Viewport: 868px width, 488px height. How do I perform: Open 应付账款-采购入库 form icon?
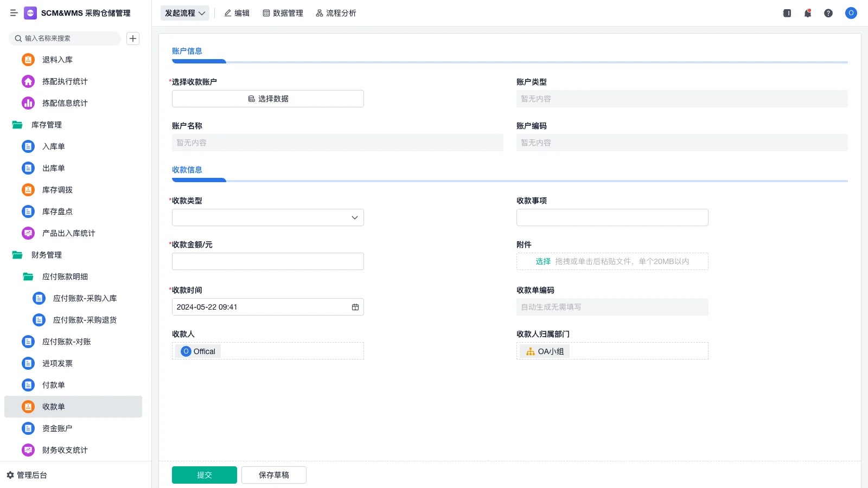(39, 298)
